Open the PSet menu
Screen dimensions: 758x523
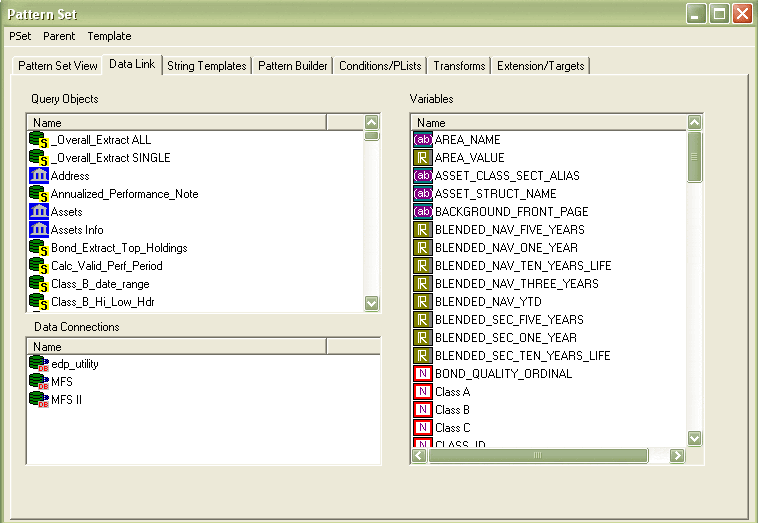click(x=20, y=36)
